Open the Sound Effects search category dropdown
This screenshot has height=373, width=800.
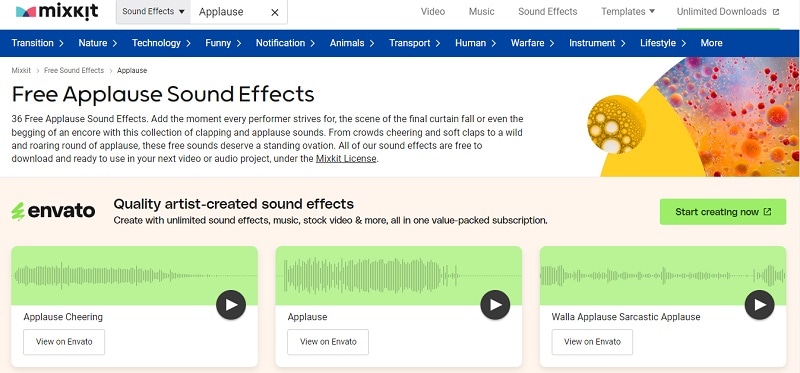(x=153, y=12)
